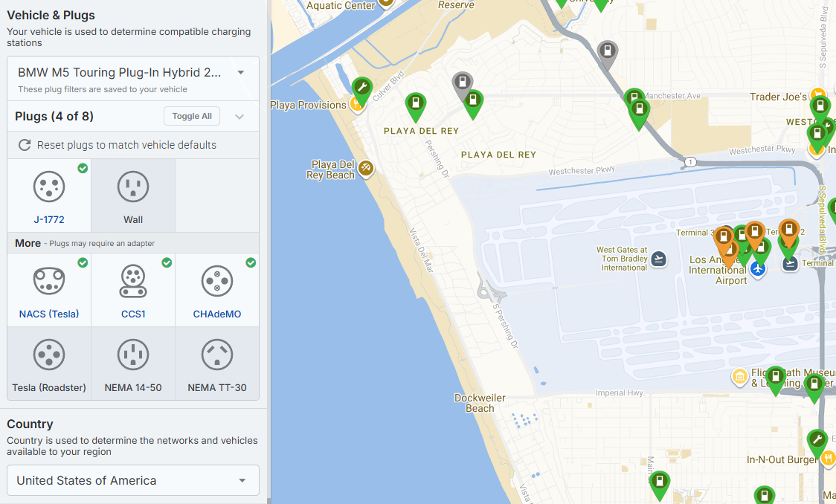Click the Toggle All plugs button
The width and height of the screenshot is (836, 504).
pos(192,116)
